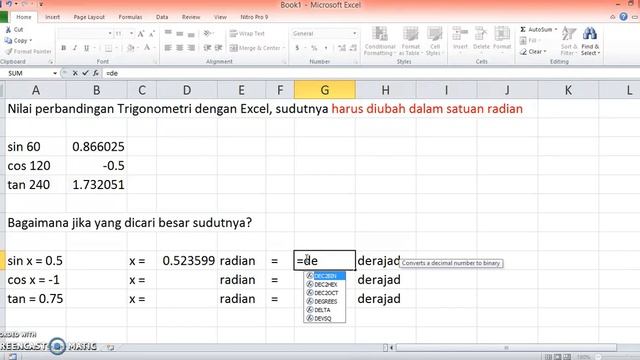640x360 pixels.
Task: Open the Cell Styles gallery
Action: coord(434,41)
